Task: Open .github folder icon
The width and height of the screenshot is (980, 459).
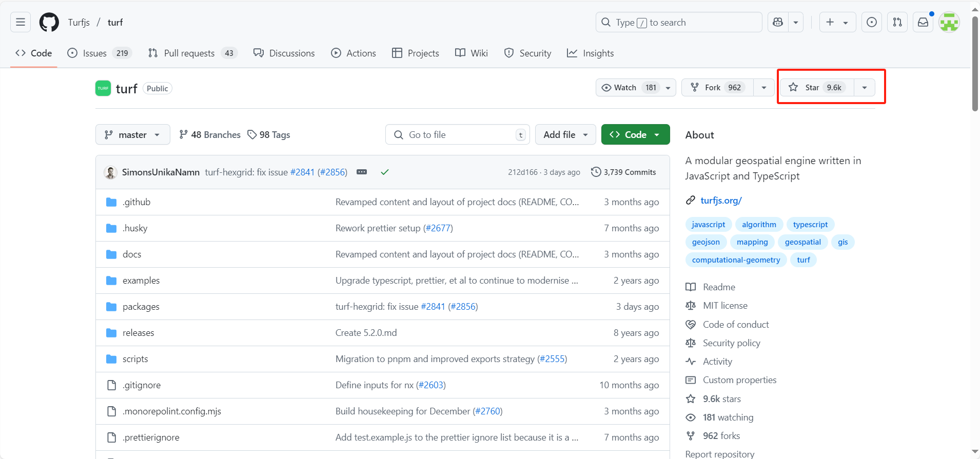Action: tap(111, 202)
